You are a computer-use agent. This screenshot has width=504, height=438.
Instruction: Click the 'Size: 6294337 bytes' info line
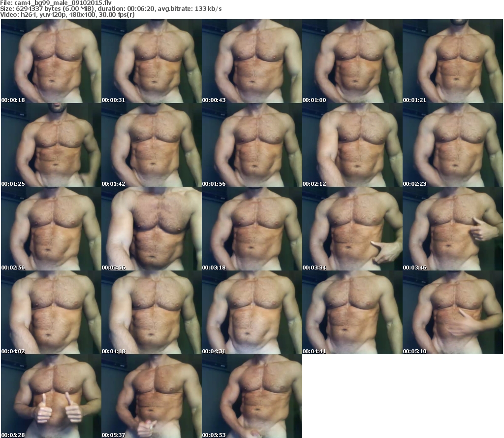[x=111, y=9]
